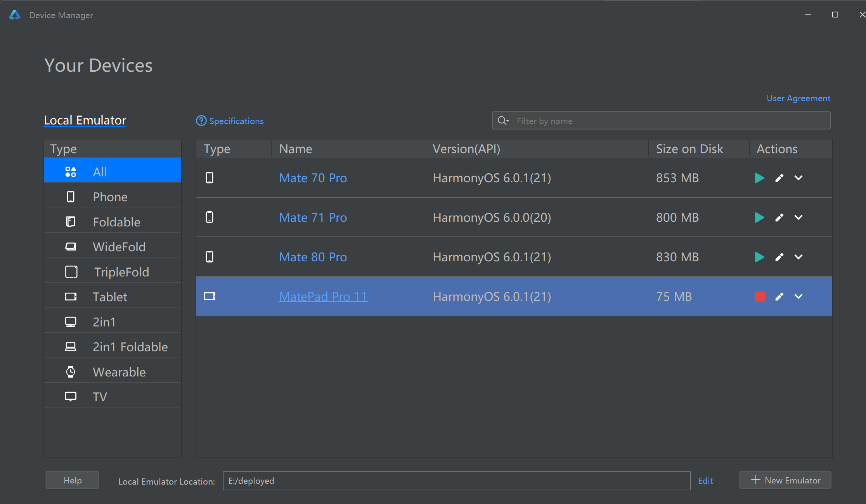
Task: Select the All device type filter
Action: (113, 170)
